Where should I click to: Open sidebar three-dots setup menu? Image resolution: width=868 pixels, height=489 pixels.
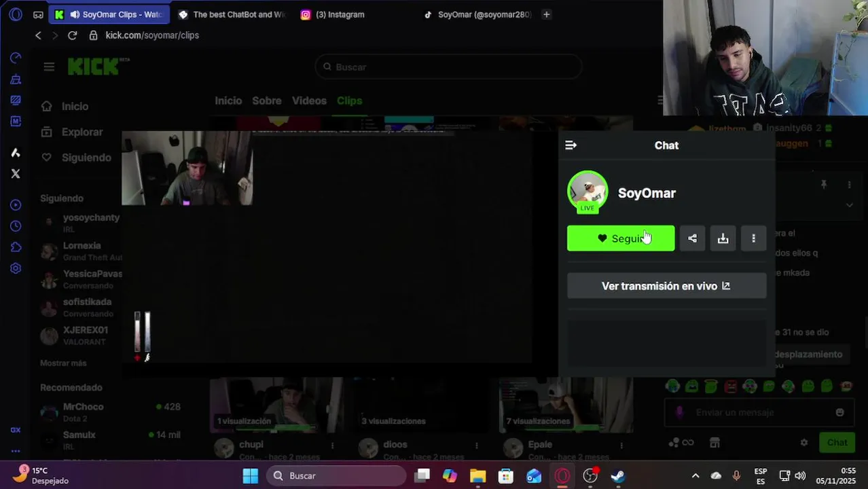(16, 451)
